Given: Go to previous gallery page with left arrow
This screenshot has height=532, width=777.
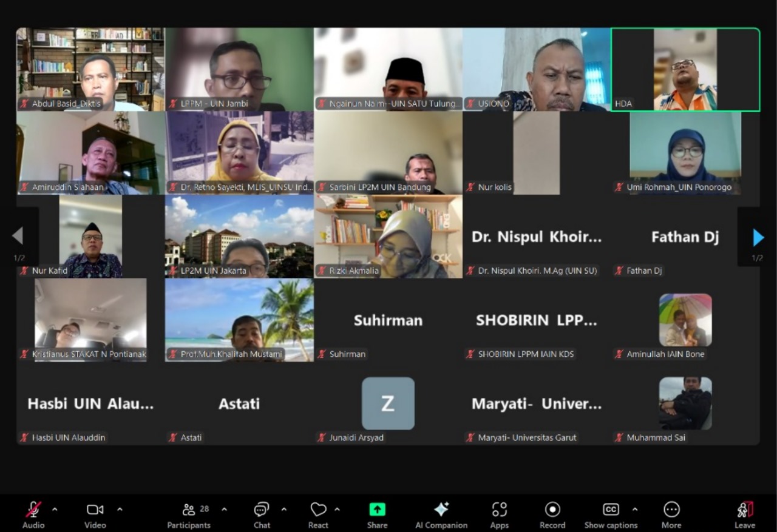Looking at the screenshot, I should tap(18, 237).
